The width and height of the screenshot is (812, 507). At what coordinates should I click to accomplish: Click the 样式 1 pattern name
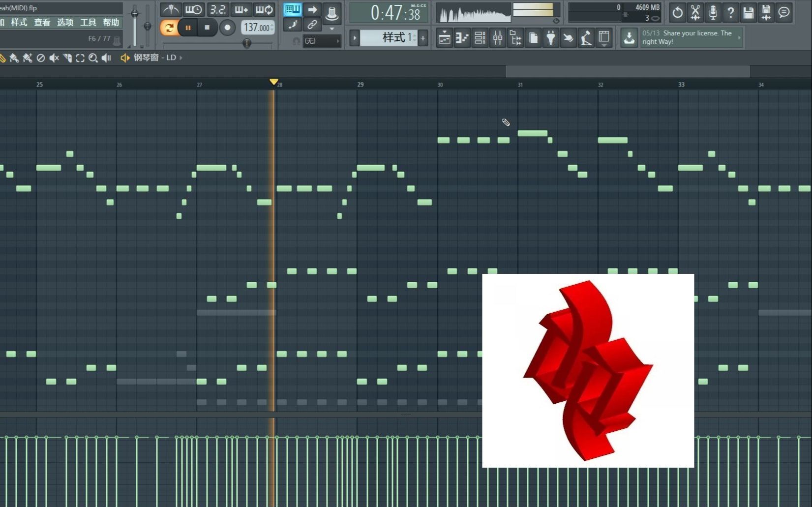point(389,38)
